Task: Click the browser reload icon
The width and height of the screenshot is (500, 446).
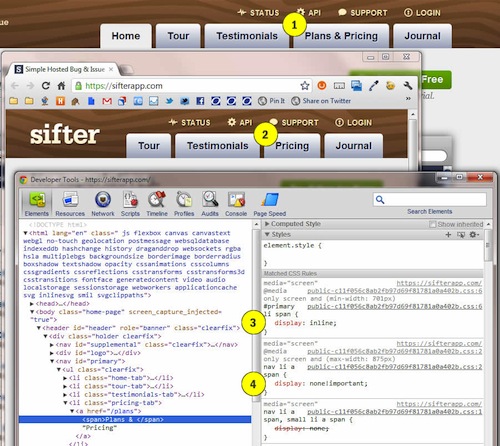Action: click(46, 86)
